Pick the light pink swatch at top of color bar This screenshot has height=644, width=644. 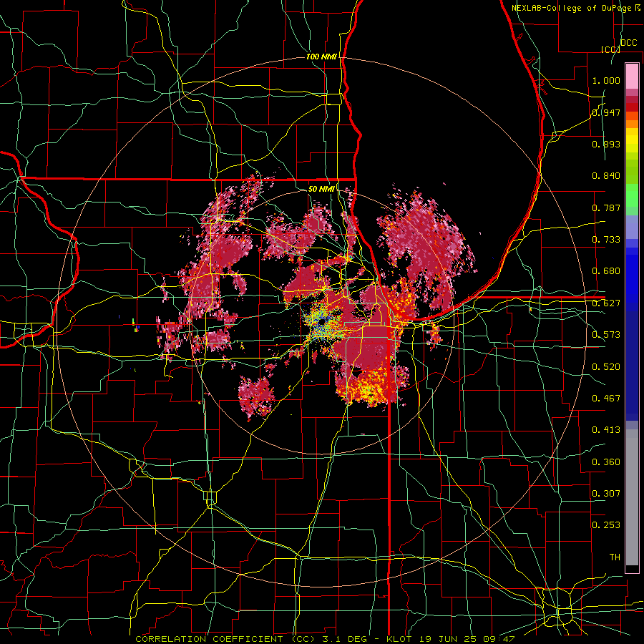(x=632, y=77)
